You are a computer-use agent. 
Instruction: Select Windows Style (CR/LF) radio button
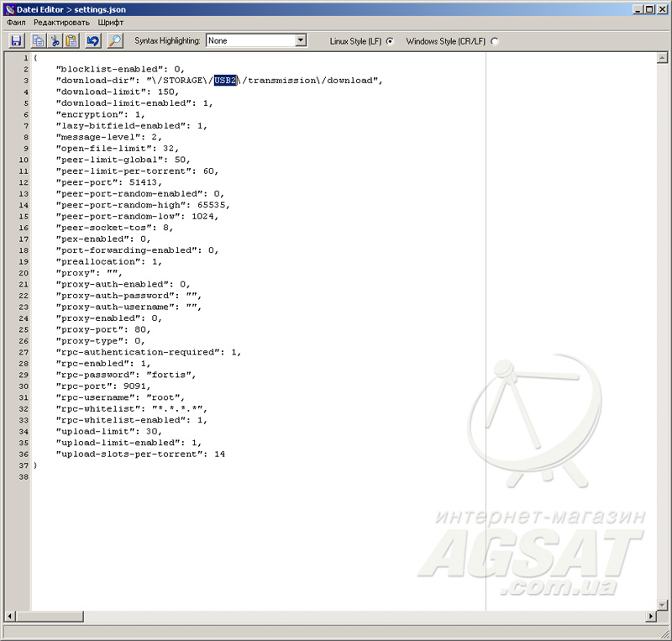tap(495, 41)
